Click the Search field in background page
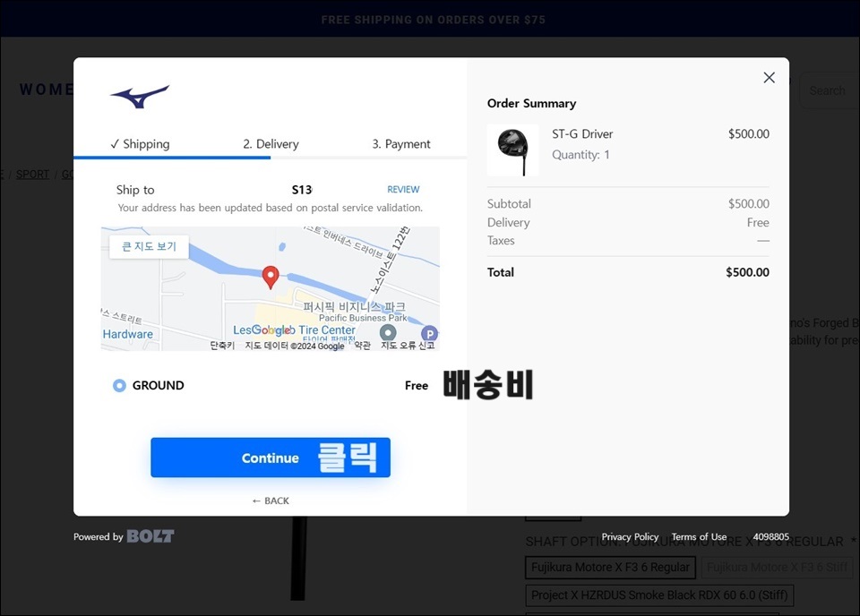The height and width of the screenshot is (616, 860). [x=830, y=90]
